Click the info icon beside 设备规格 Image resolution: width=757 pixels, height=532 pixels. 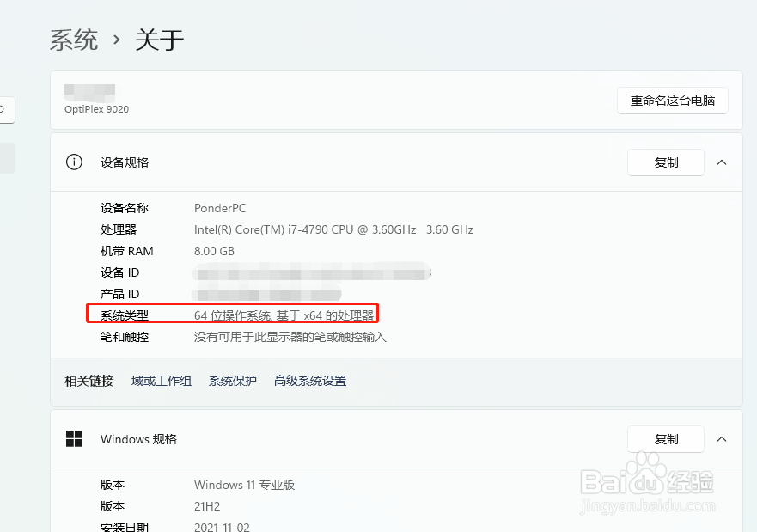pyautogui.click(x=74, y=162)
